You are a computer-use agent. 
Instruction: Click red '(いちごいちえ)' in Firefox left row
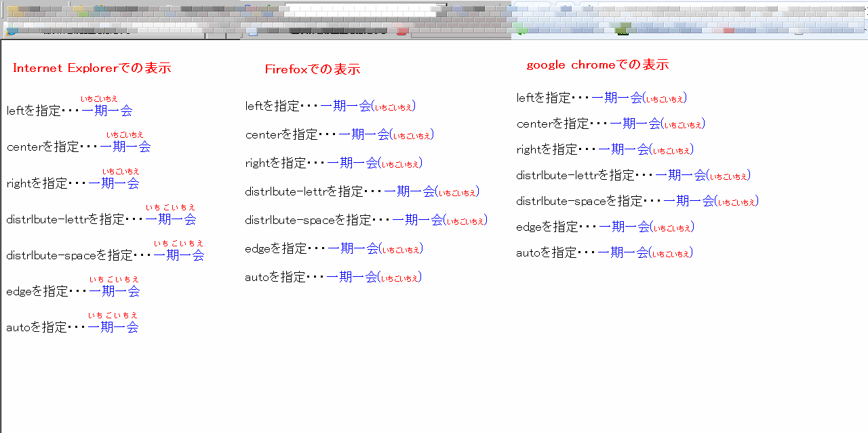394,107
